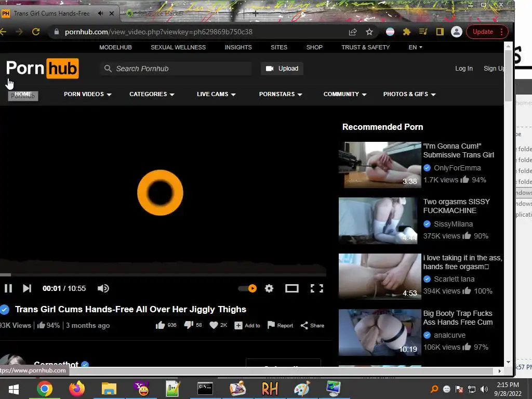Switch player to theater mode

coord(292,288)
